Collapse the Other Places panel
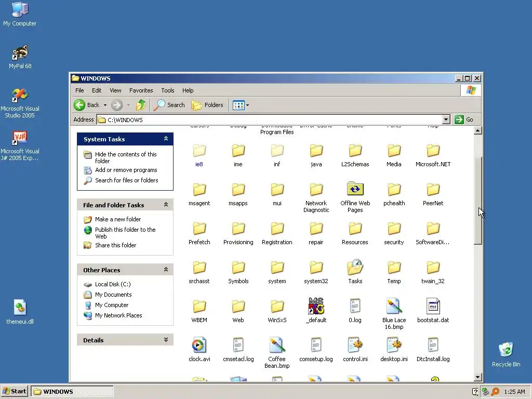Screen dimensions: 532x399 [x=166, y=270]
